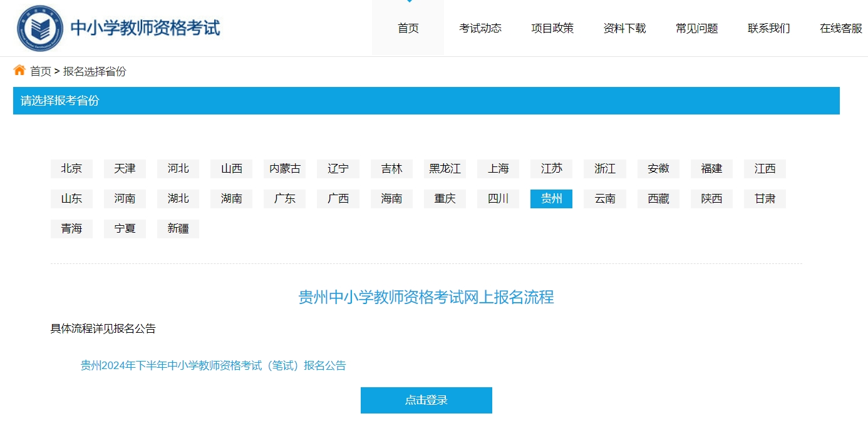Choose 湖北 province button
Screen dimensions: 868x421
pos(178,199)
